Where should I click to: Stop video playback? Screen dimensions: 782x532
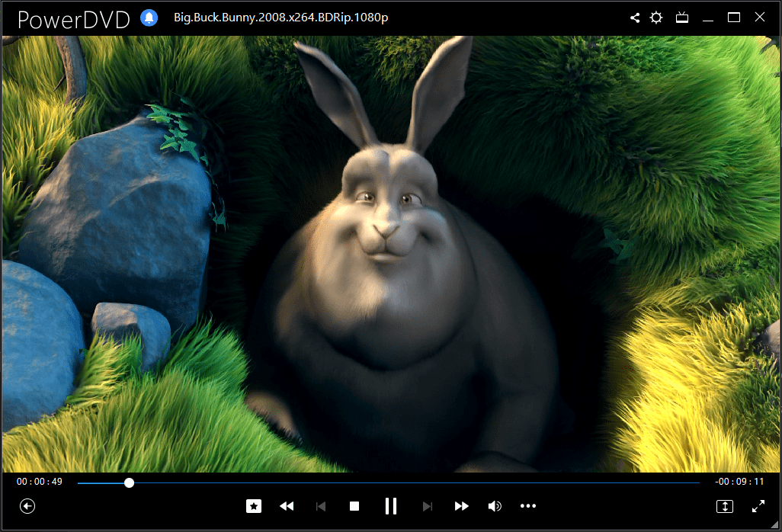[x=354, y=506]
